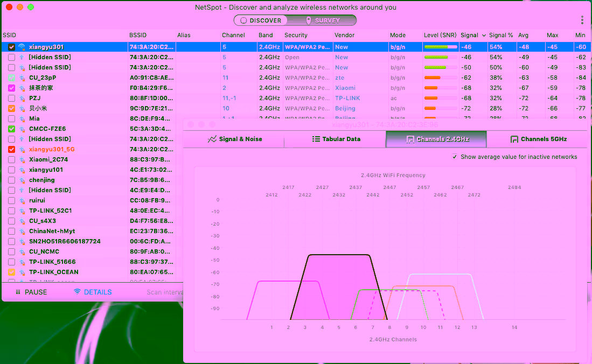Select the CU_s4X3 network row
592x364 pixels.
pyautogui.click(x=93, y=221)
